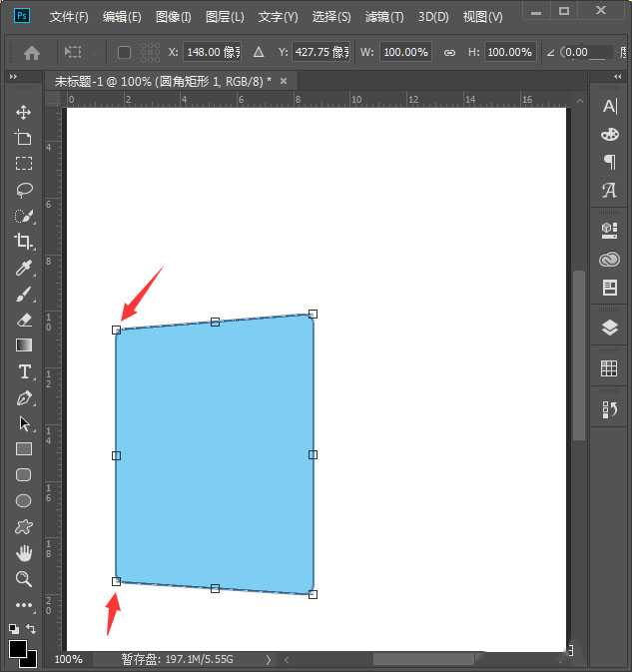Click the foreground color swatch

point(18,650)
